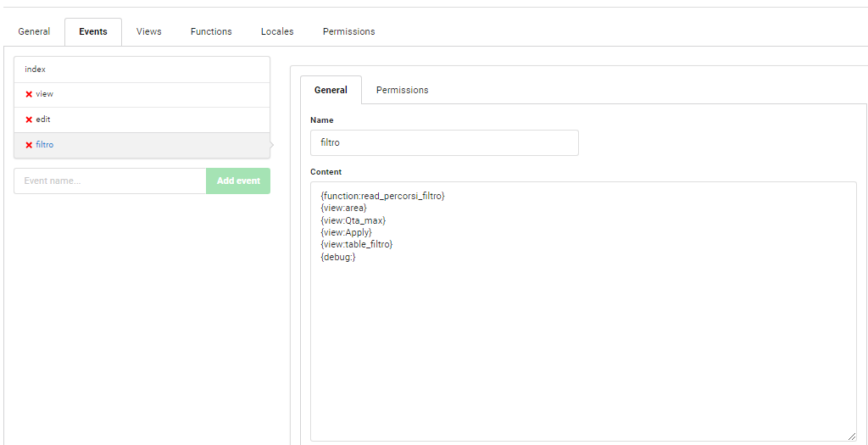Viewport: 868px width, 445px height.
Task: Open the top-level Permissions tab
Action: [x=348, y=31]
